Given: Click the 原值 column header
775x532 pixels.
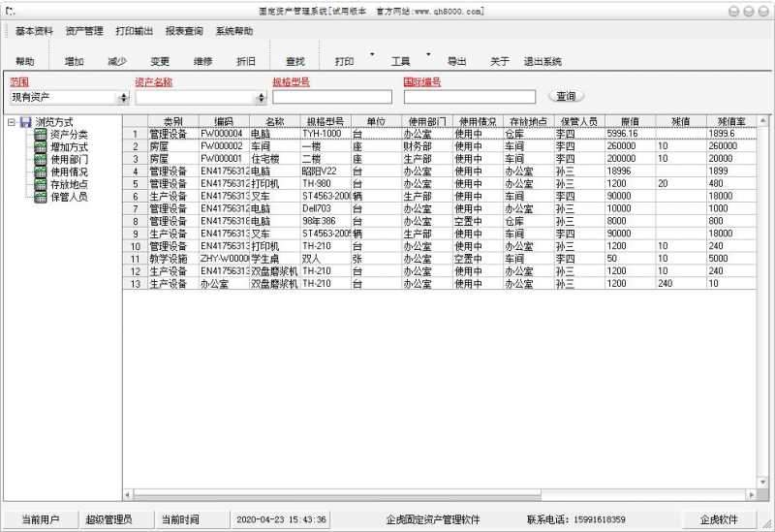Looking at the screenshot, I should (631, 121).
